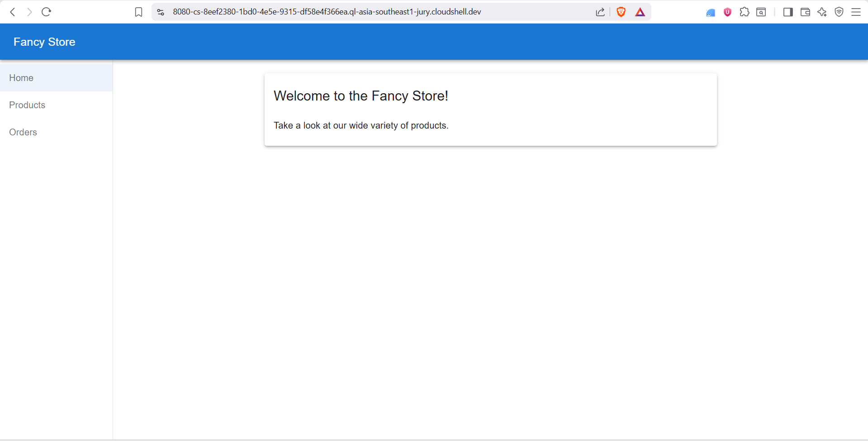Open the browser hamburger menu
868x441 pixels.
tap(856, 12)
